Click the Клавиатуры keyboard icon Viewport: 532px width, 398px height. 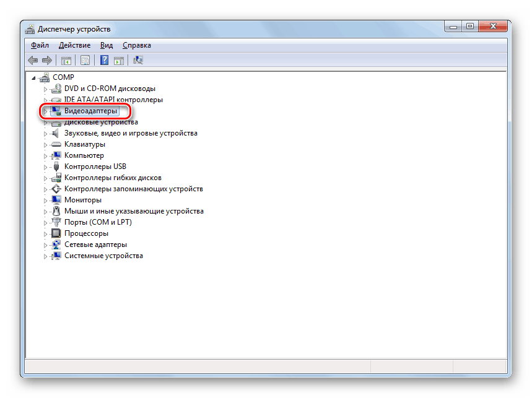point(56,144)
